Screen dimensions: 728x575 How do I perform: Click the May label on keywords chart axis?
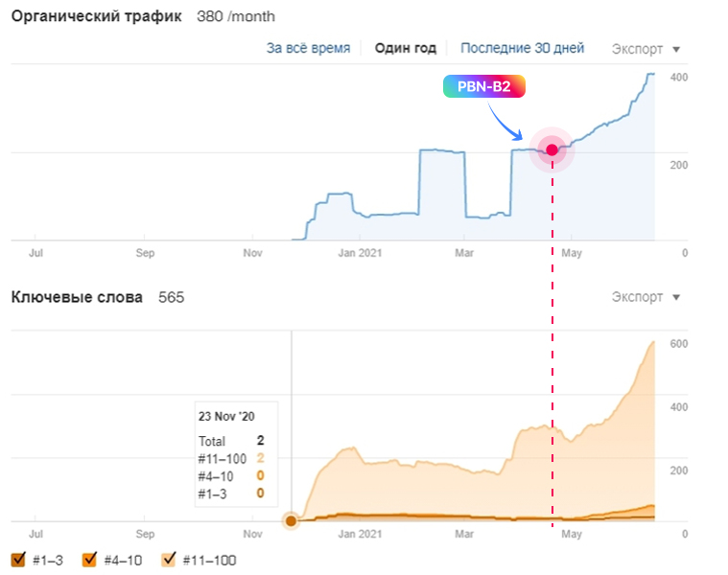tap(572, 534)
